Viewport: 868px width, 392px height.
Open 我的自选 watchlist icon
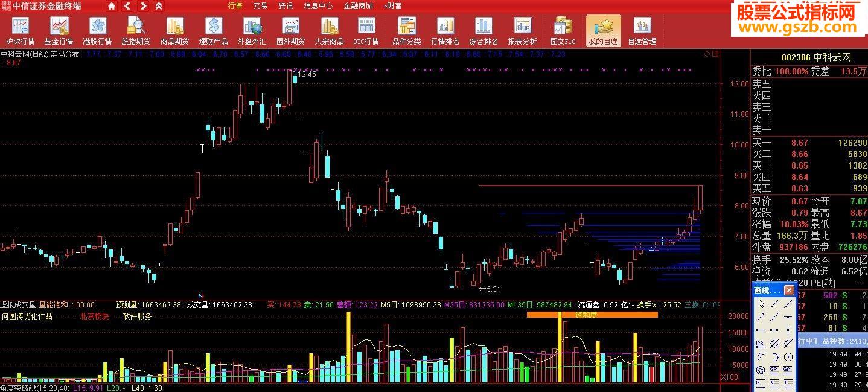[x=603, y=30]
